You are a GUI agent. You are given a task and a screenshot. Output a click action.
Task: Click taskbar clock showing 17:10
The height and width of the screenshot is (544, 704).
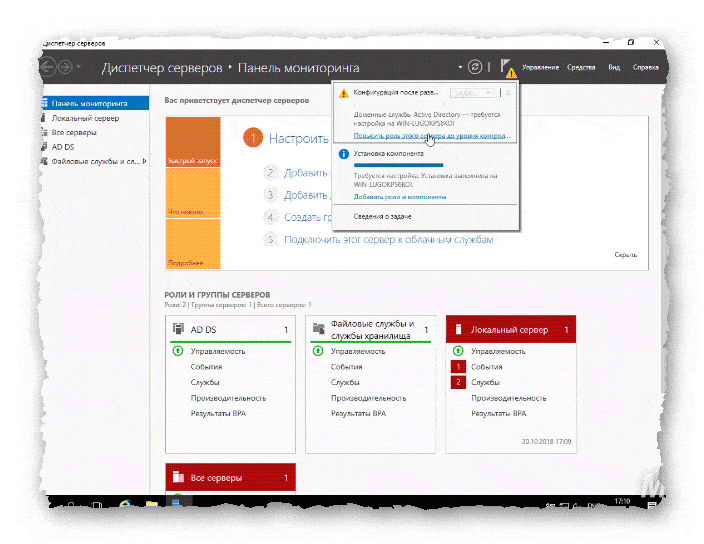pyautogui.click(x=622, y=502)
